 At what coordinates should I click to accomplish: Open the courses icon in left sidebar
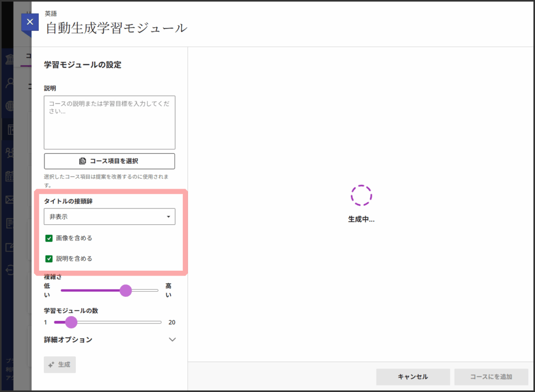click(x=9, y=130)
